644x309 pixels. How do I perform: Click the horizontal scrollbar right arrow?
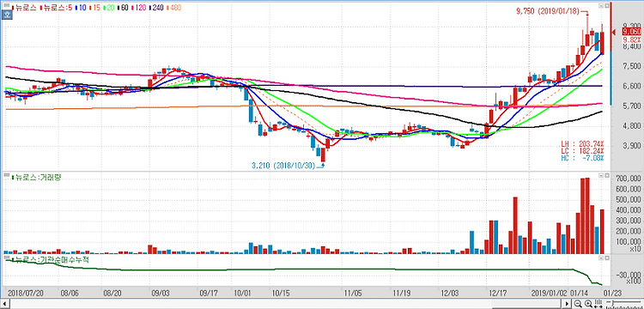click(x=567, y=304)
